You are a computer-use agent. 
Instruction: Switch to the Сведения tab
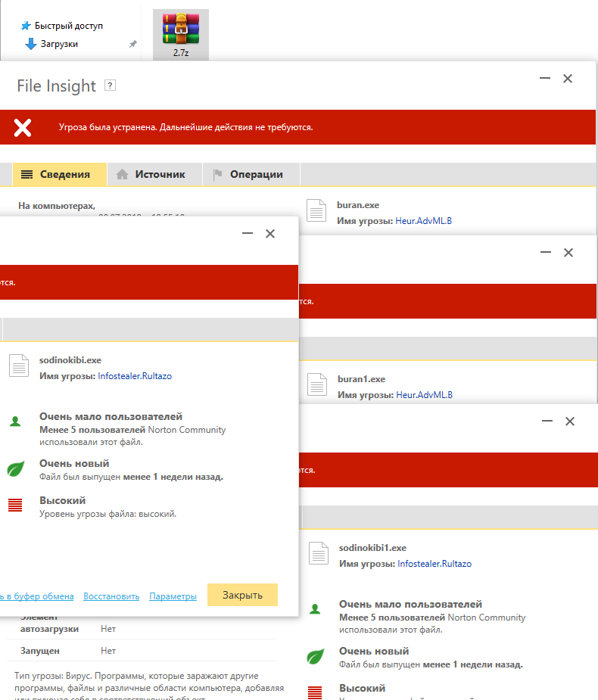[x=59, y=175]
